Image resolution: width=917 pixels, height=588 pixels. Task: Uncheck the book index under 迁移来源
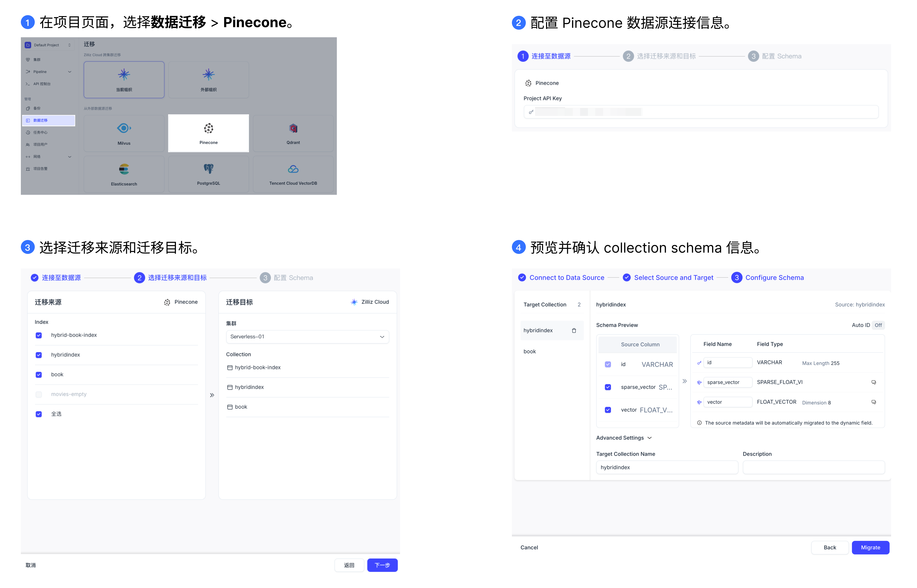pos(39,375)
